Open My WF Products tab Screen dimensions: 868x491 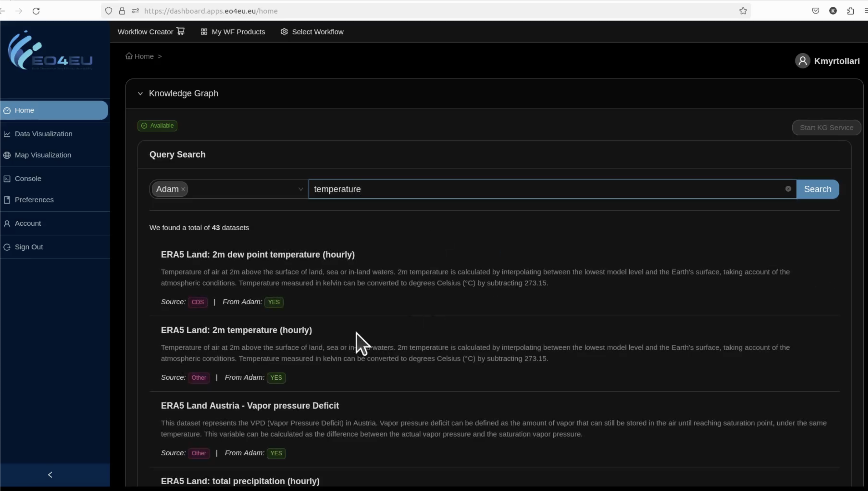click(233, 32)
